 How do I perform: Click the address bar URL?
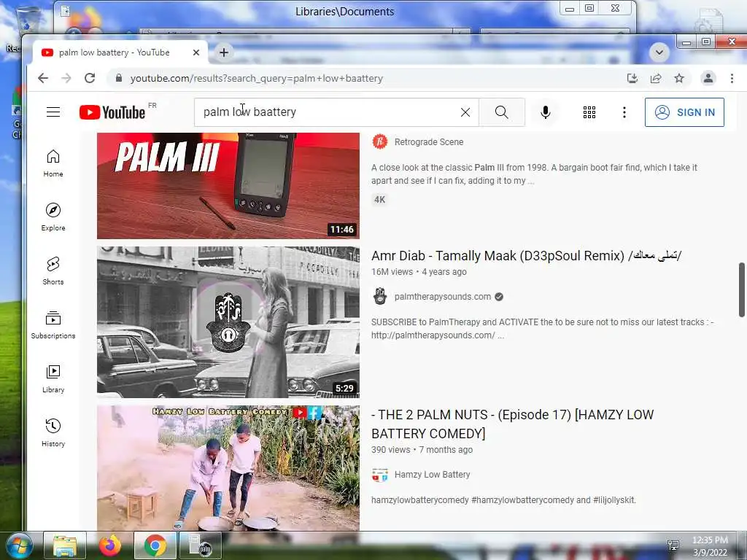coord(256,78)
